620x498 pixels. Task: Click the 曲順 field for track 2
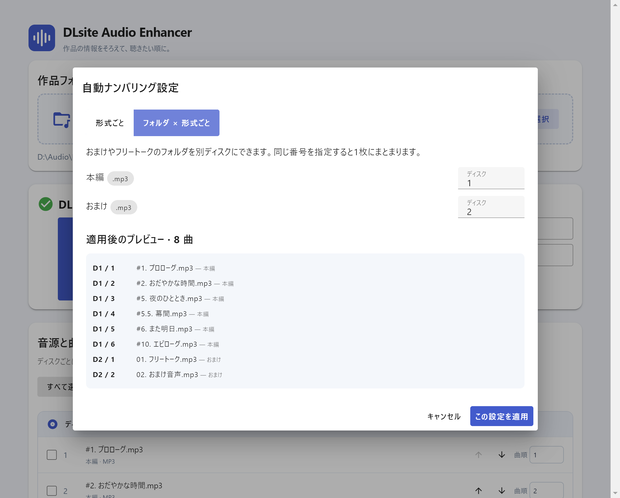[x=546, y=490]
